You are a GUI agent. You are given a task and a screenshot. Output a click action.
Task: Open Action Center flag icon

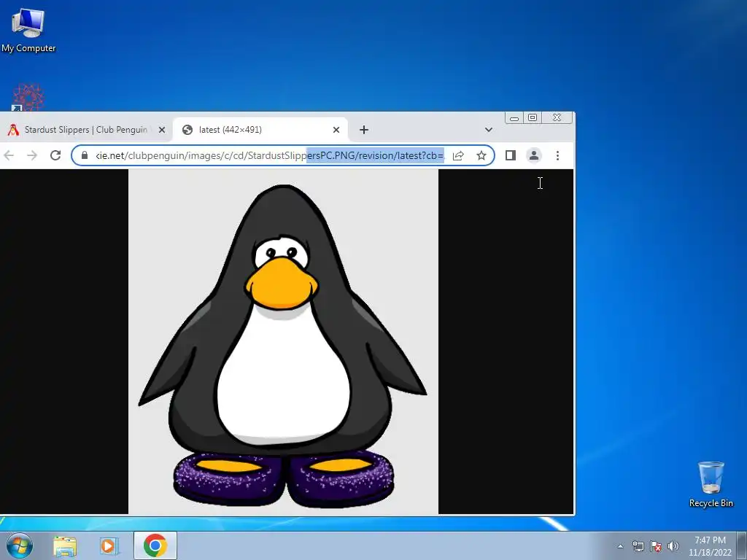tap(656, 546)
